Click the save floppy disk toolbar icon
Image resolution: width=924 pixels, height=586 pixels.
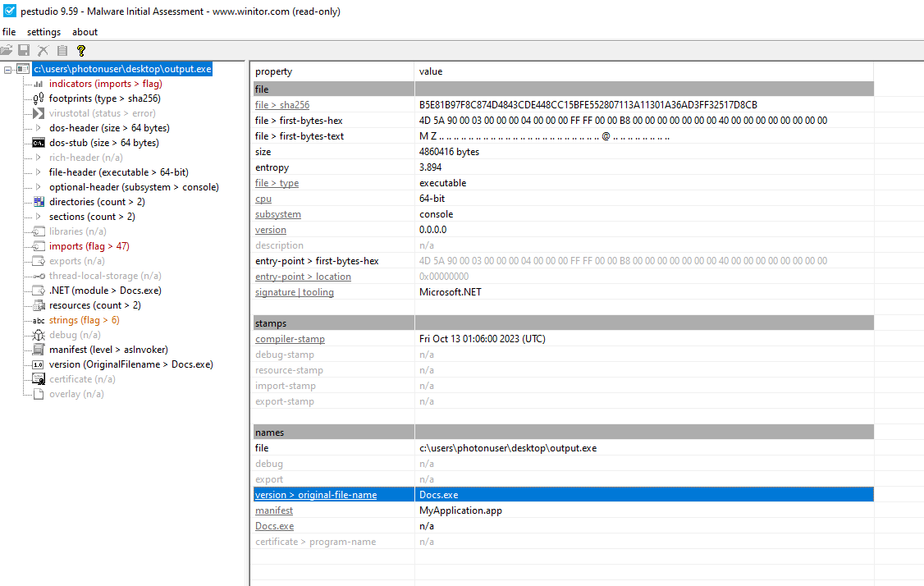(24, 51)
